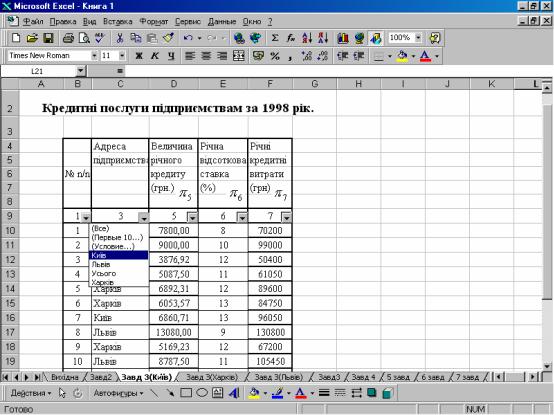Apply the red font color
Image resolution: width=554 pixels, height=415 pixels.
point(425,56)
